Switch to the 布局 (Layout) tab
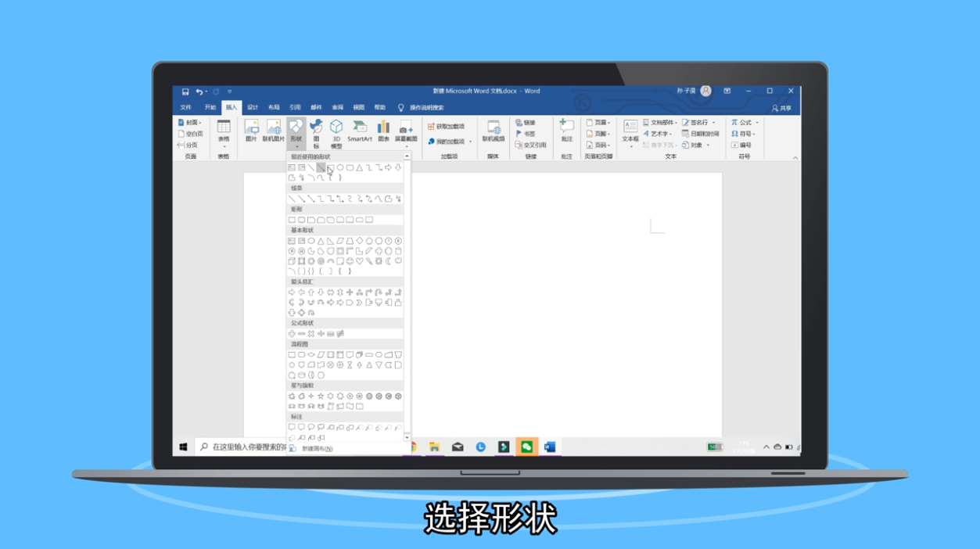Image resolution: width=980 pixels, height=549 pixels. coord(274,108)
